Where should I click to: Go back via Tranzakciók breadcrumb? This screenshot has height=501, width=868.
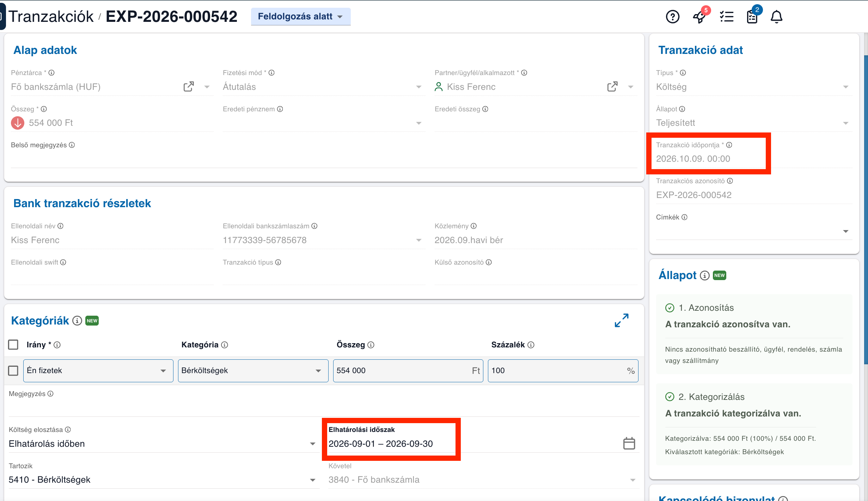(x=51, y=17)
